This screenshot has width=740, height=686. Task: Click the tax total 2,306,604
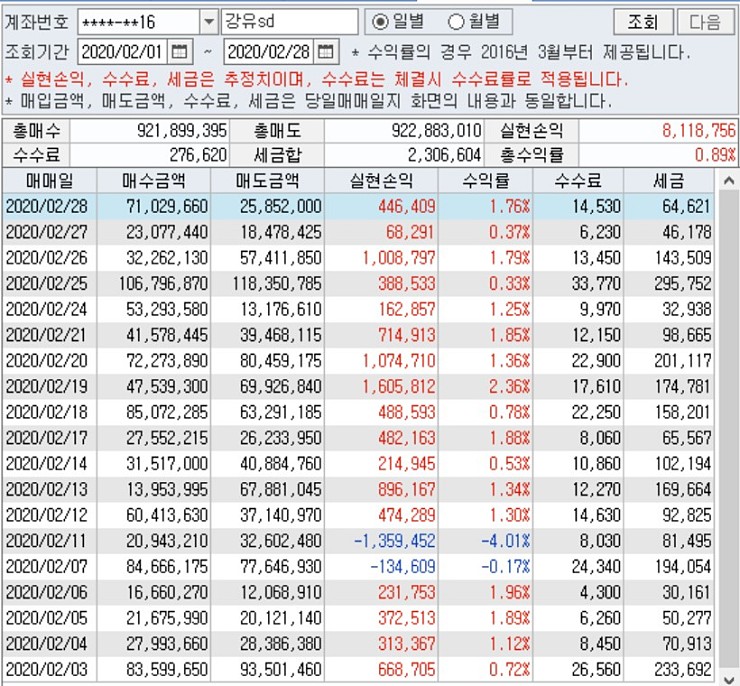click(x=445, y=155)
